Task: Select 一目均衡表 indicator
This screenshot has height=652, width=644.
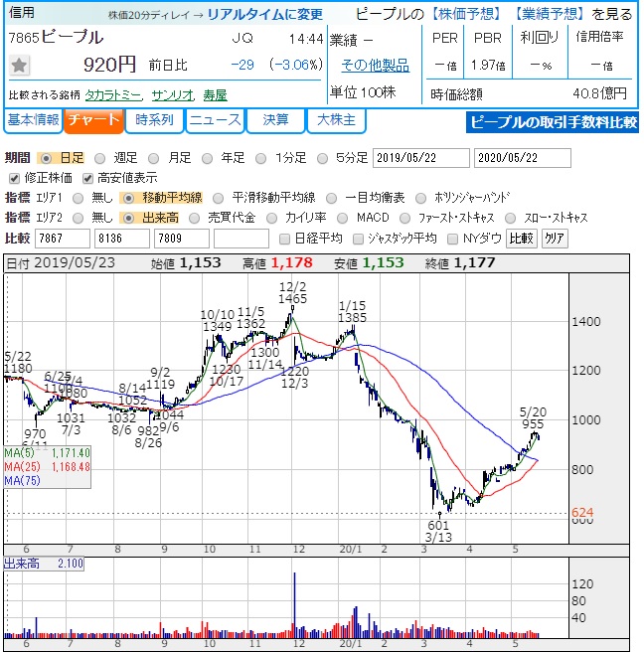Action: [x=331, y=199]
